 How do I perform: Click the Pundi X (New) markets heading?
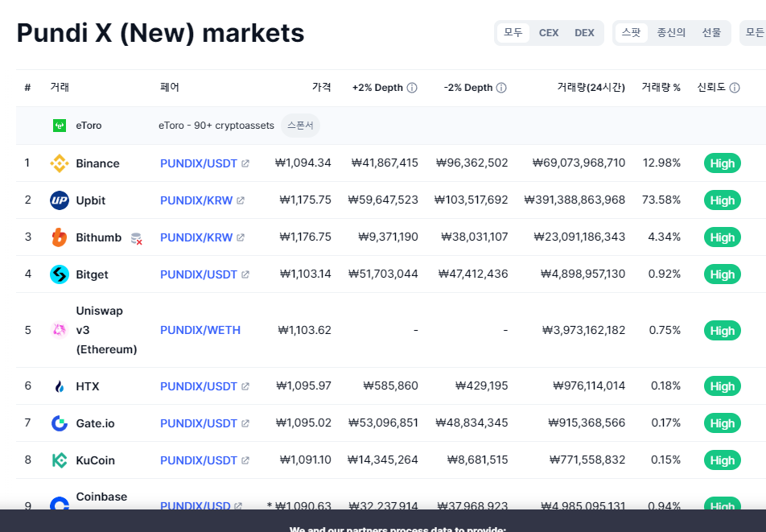pyautogui.click(x=161, y=33)
